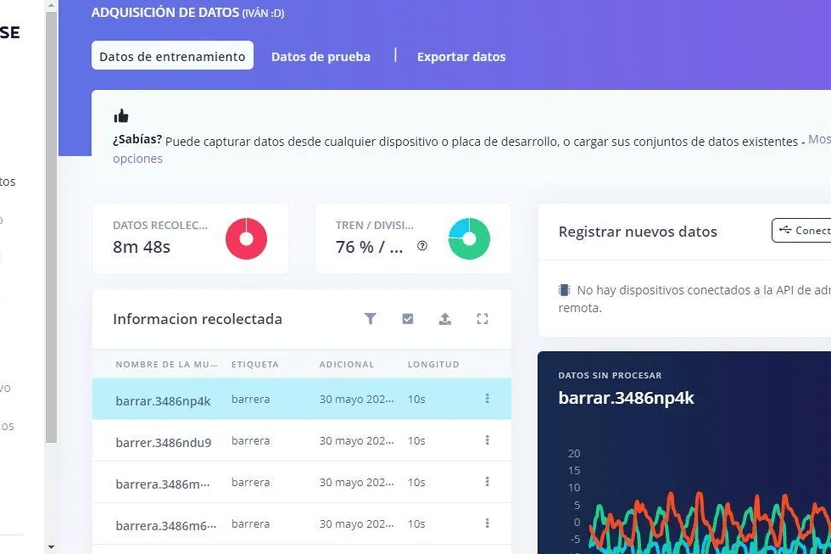Click the 'opciones' link in tip banner
This screenshot has height=554, width=831.
tap(138, 159)
